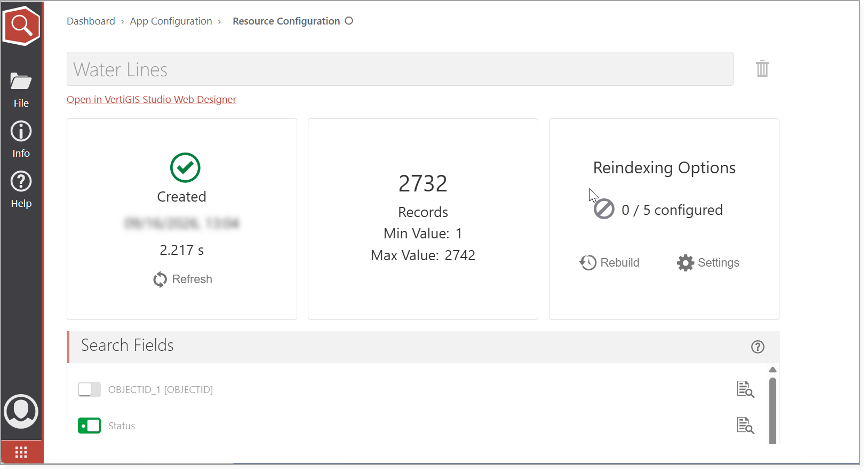Viewport: 868px width, 473px height.
Task: Open the app grid launcher icon
Action: coord(21,452)
